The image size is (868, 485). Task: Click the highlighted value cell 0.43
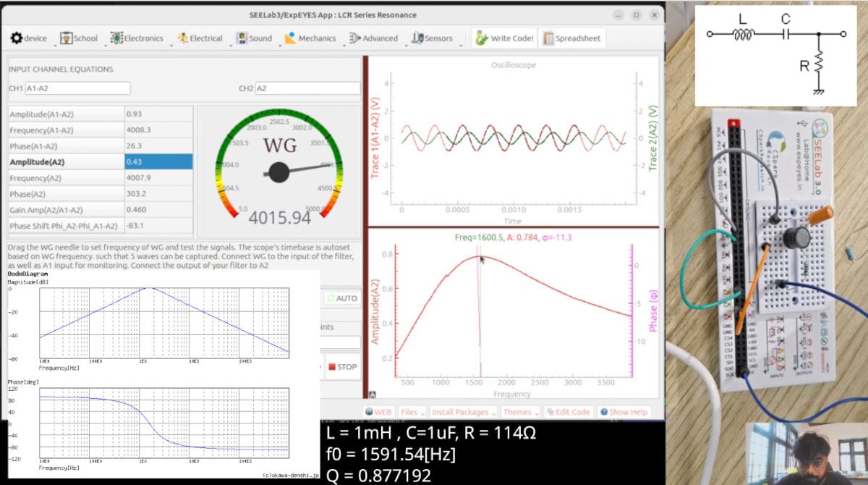pyautogui.click(x=158, y=162)
